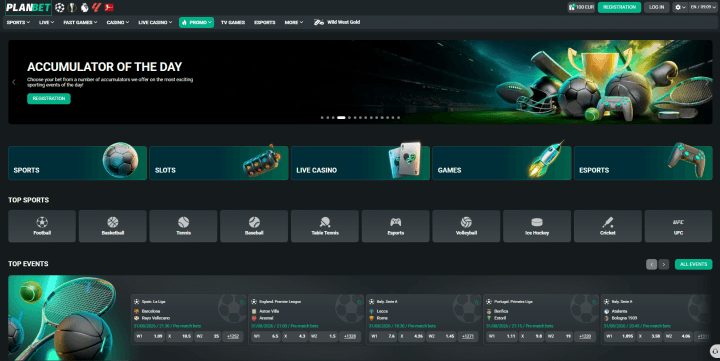Click the All Events button

click(693, 264)
